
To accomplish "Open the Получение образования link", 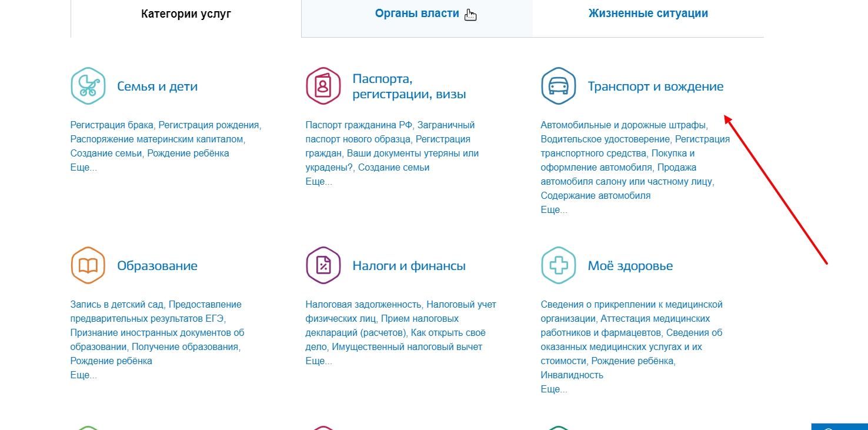I will coord(185,347).
